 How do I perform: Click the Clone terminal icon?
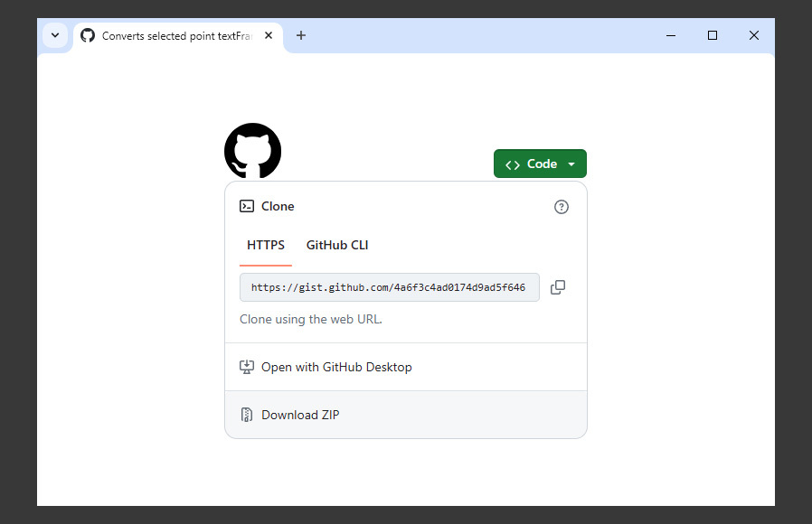point(247,206)
